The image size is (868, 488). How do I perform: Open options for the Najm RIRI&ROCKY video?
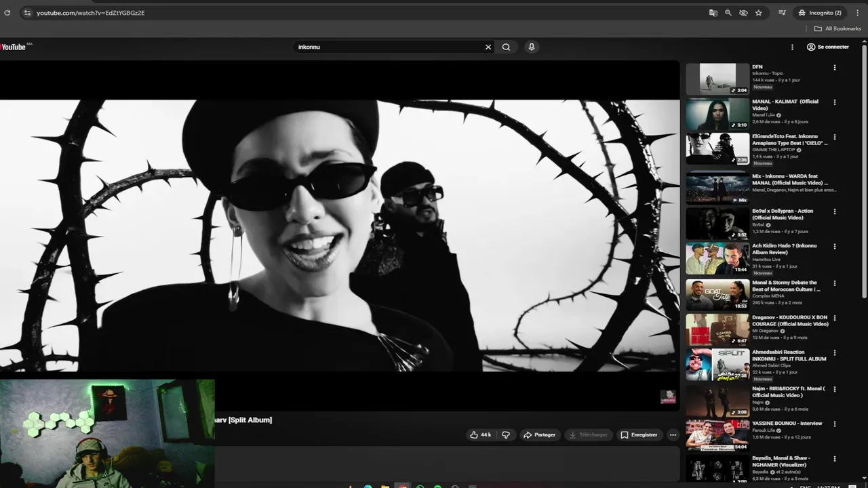tap(835, 389)
